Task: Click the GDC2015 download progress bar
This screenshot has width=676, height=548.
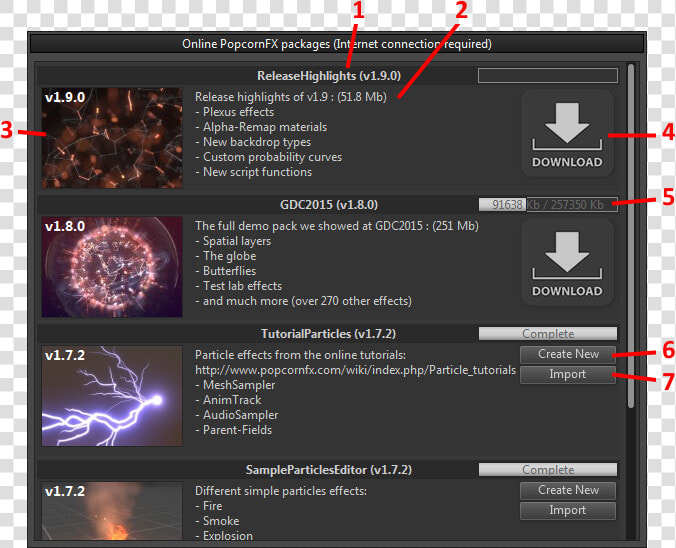Action: [x=548, y=204]
